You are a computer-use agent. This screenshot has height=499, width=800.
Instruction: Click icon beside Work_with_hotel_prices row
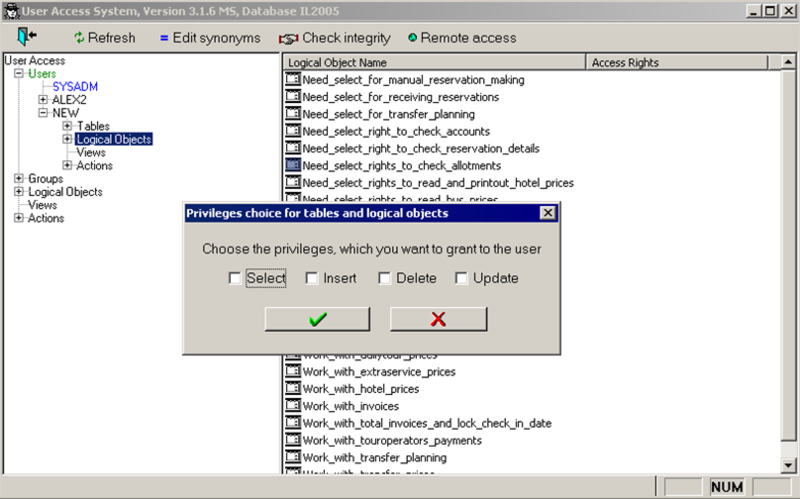point(293,389)
